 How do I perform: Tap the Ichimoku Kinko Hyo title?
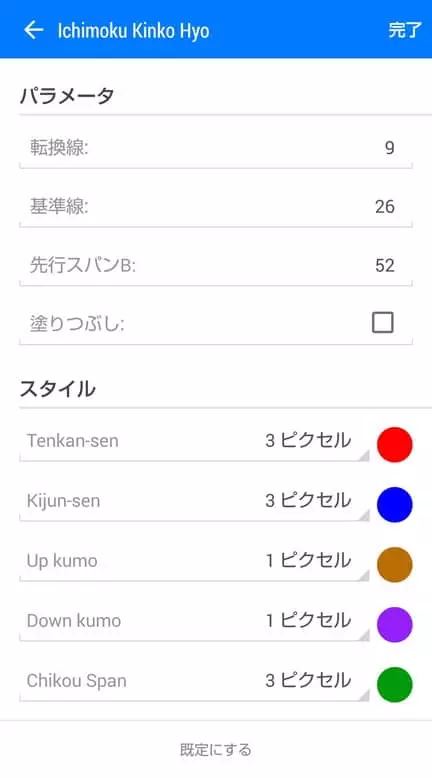[133, 31]
